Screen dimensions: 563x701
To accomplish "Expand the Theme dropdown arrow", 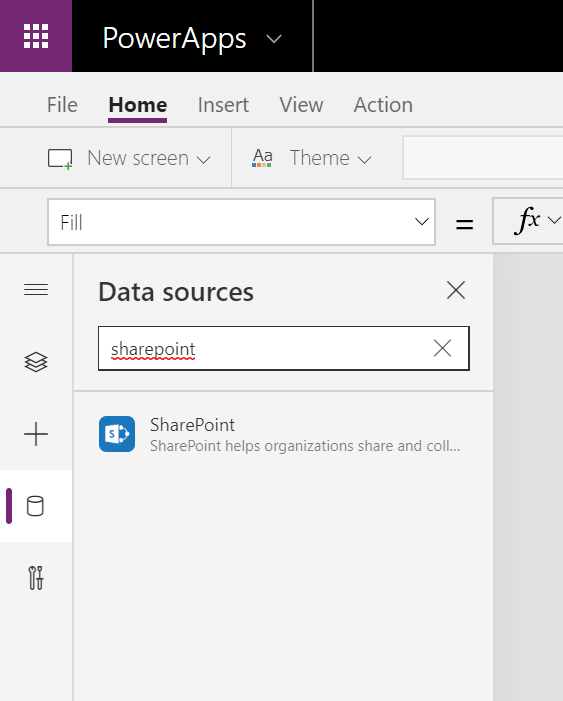I will point(364,160).
